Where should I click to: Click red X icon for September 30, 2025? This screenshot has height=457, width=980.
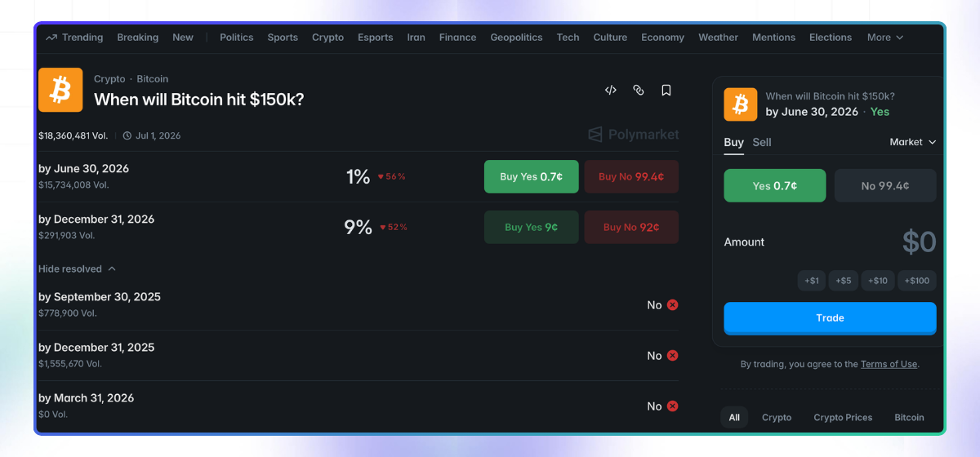(673, 305)
